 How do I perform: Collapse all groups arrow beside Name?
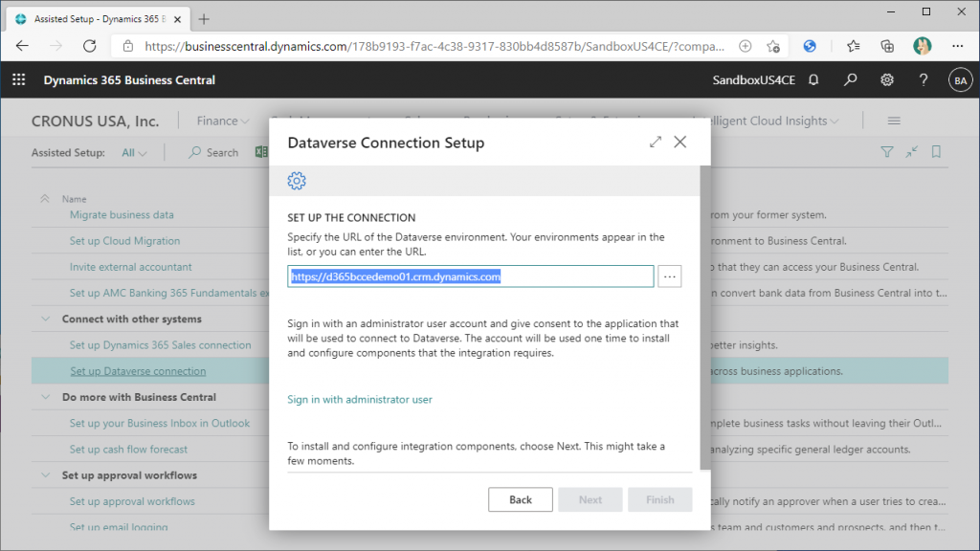[x=44, y=199]
